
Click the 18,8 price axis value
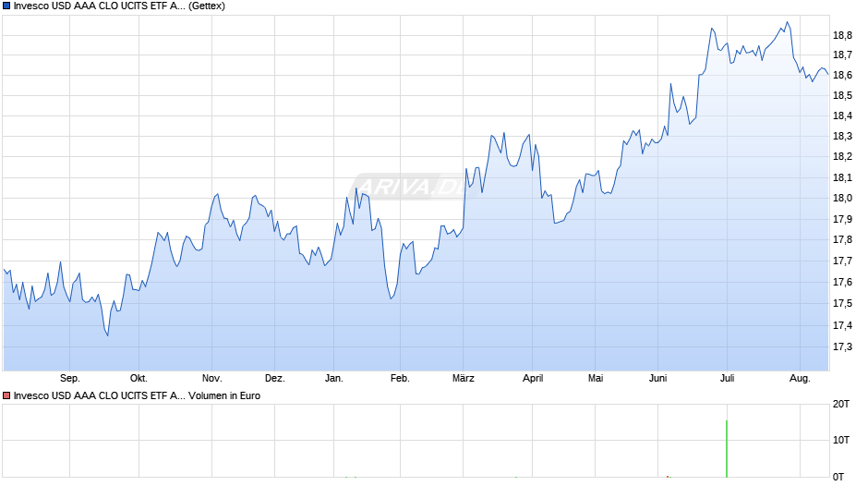(842, 35)
